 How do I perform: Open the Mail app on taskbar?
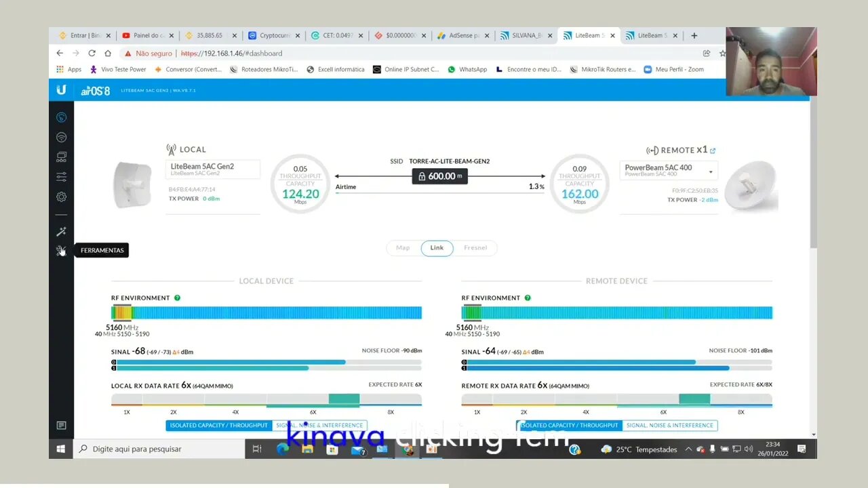(358, 449)
